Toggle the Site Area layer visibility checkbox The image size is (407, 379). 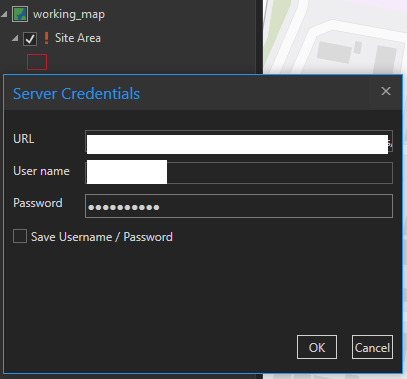[x=30, y=39]
